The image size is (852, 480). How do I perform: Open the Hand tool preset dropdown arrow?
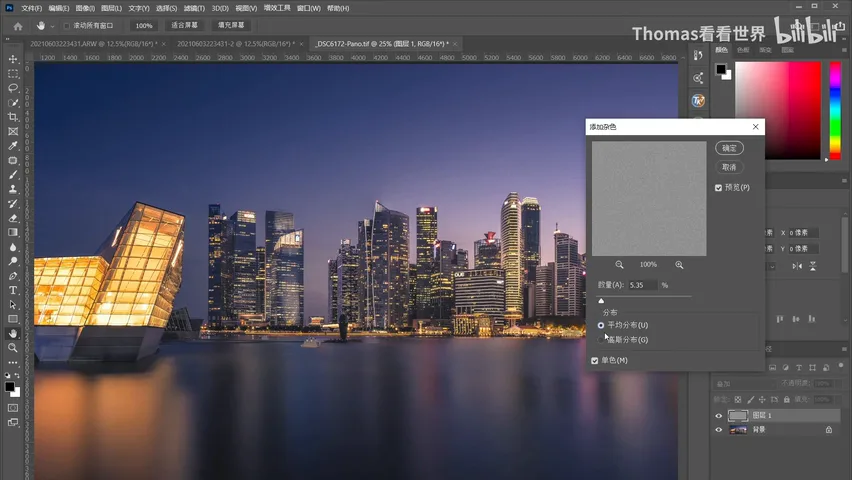coord(52,26)
